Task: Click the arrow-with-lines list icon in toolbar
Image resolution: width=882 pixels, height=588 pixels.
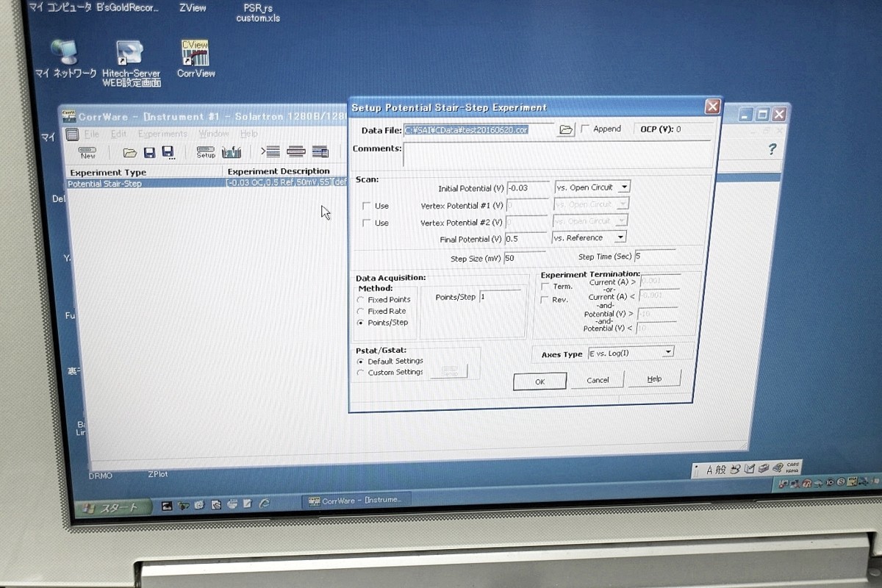Action: [x=270, y=151]
